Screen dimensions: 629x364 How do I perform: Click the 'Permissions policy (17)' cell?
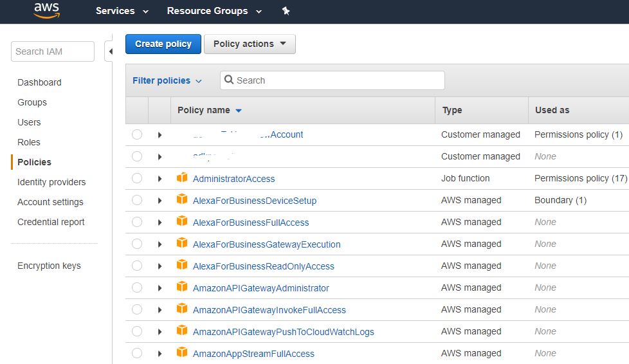(581, 178)
